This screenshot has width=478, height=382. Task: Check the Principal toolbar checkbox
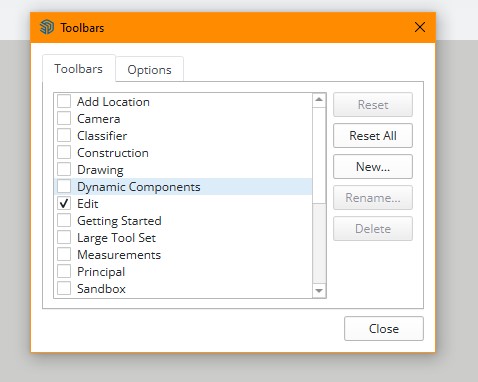pyautogui.click(x=64, y=271)
